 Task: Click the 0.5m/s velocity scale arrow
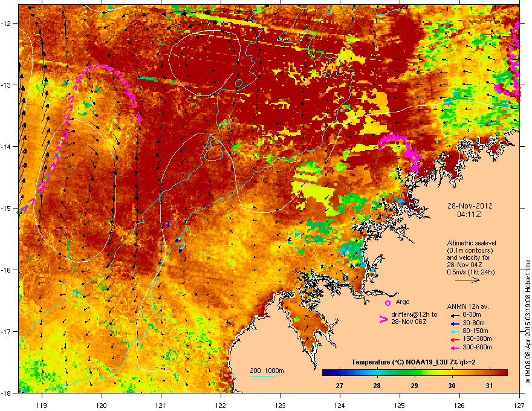click(467, 280)
